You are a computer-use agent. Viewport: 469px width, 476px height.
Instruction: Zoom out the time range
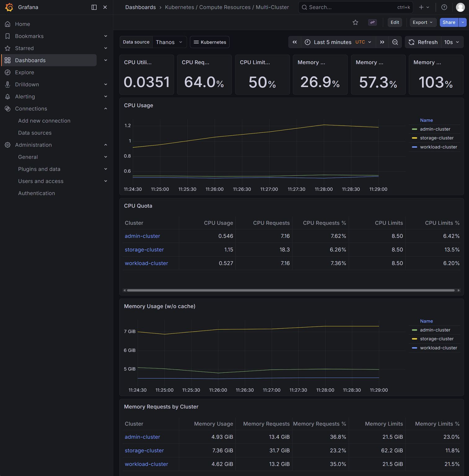tap(395, 42)
